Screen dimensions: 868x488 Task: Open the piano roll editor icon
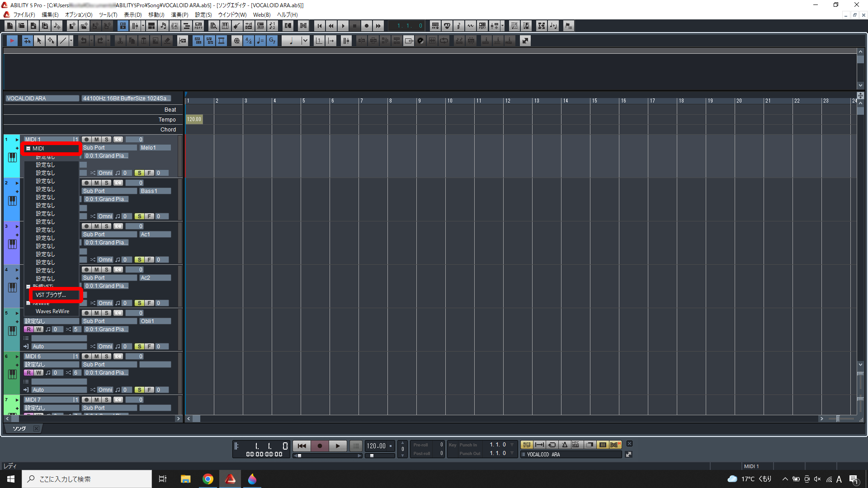point(225,26)
